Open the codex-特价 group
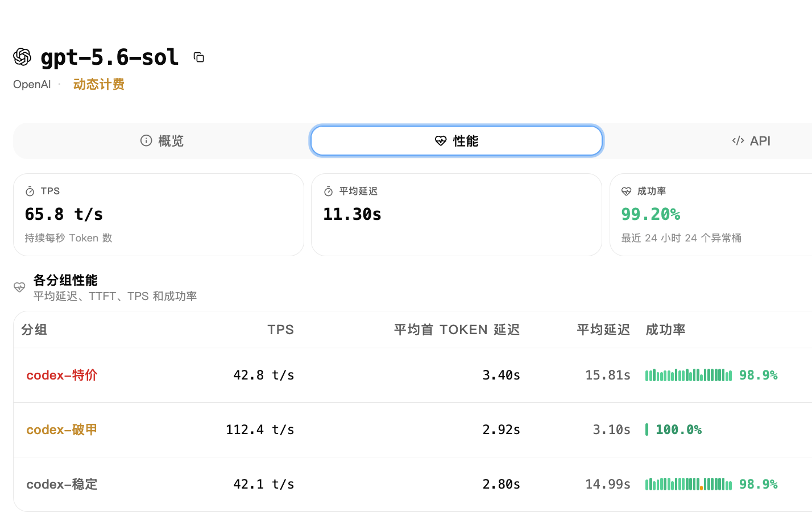This screenshot has height=517, width=812. [x=62, y=375]
